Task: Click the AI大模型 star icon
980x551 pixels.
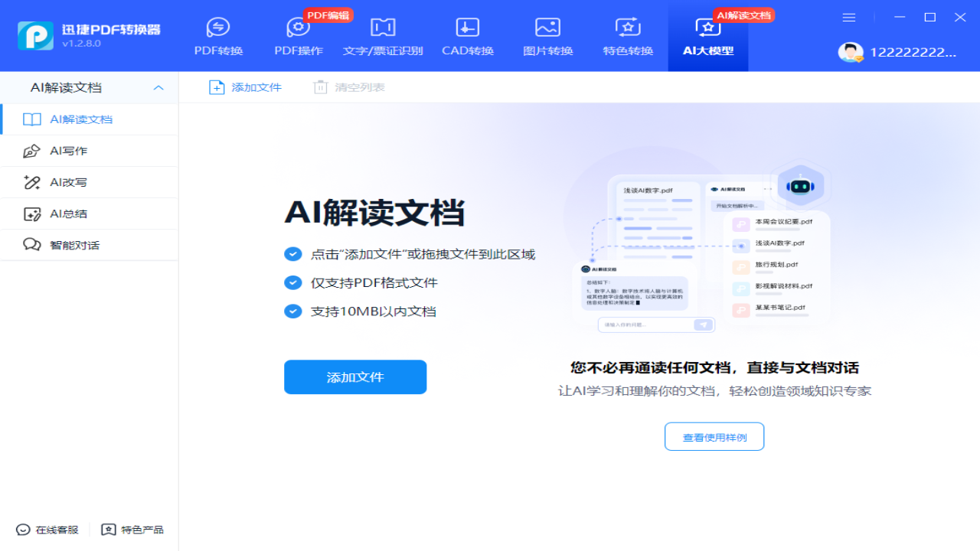Action: coord(707,27)
